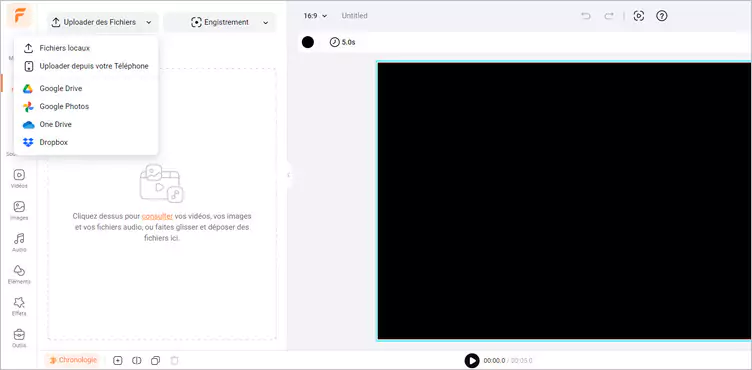
Task: Choose One Drive upload option
Action: [86, 124]
